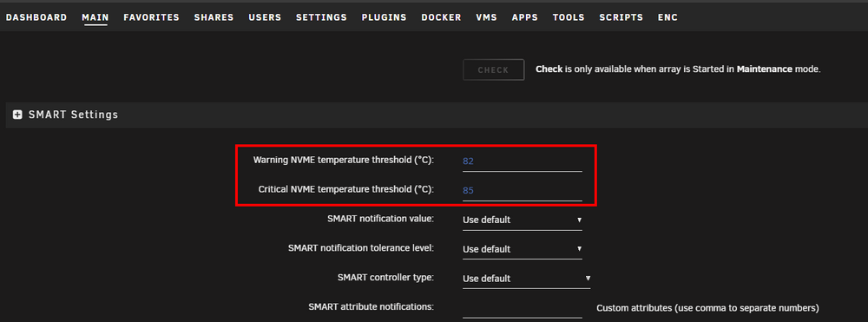The image size is (868, 322).
Task: Expand SMART notification tolerance level dropdown
Action: point(522,249)
